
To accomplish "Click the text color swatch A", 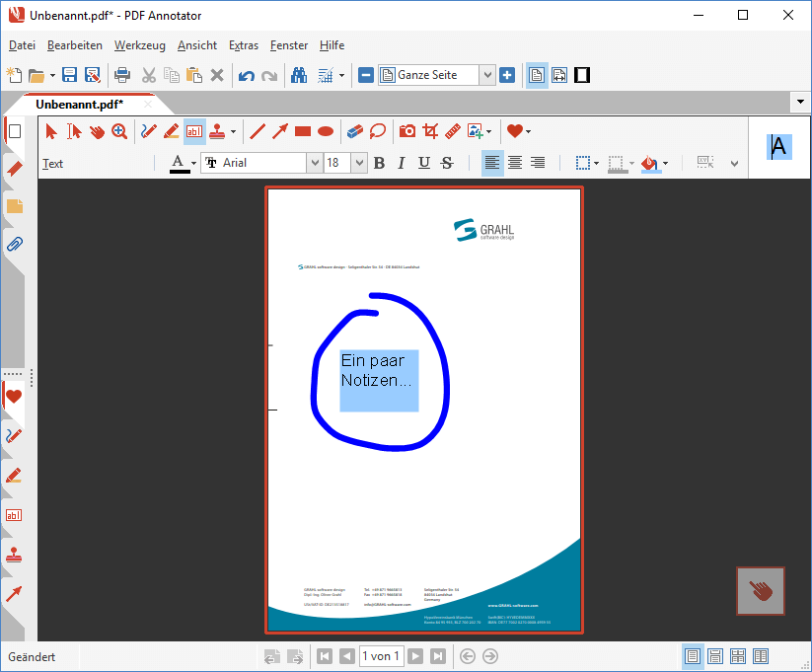I will [180, 164].
